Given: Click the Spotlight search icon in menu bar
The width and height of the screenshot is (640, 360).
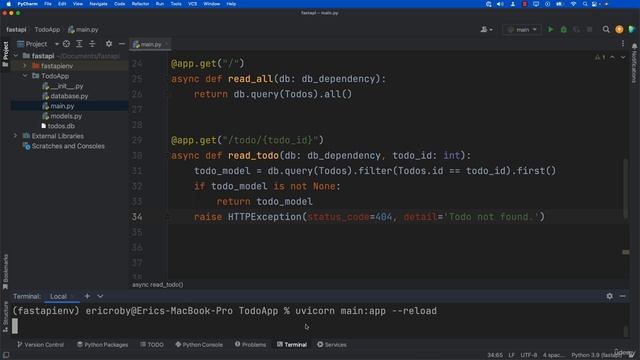Looking at the screenshot, I should [x=585, y=4].
